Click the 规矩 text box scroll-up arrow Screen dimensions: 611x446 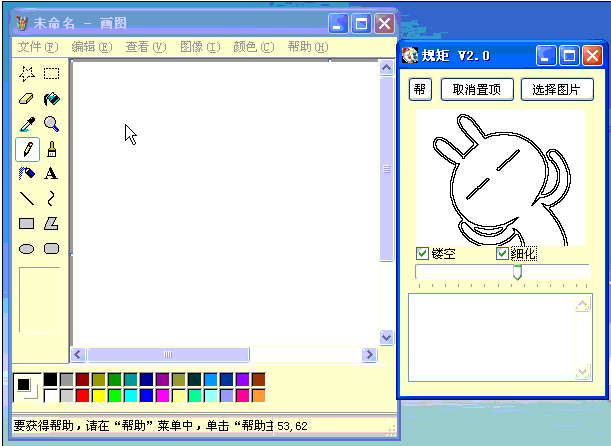(x=583, y=304)
